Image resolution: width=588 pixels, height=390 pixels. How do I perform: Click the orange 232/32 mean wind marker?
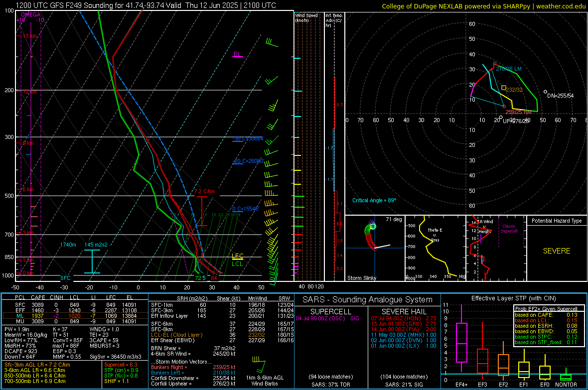(x=504, y=88)
